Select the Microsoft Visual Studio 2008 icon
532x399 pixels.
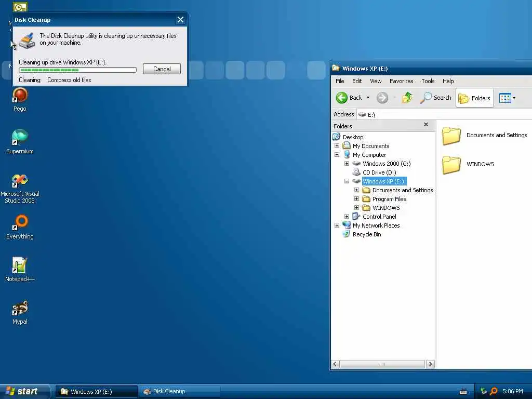20,188
